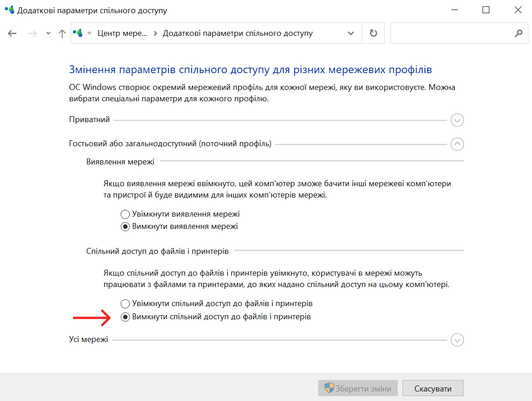This screenshot has height=401, width=532.
Task: Open the recent locations dropdown arrow
Action: [x=48, y=33]
